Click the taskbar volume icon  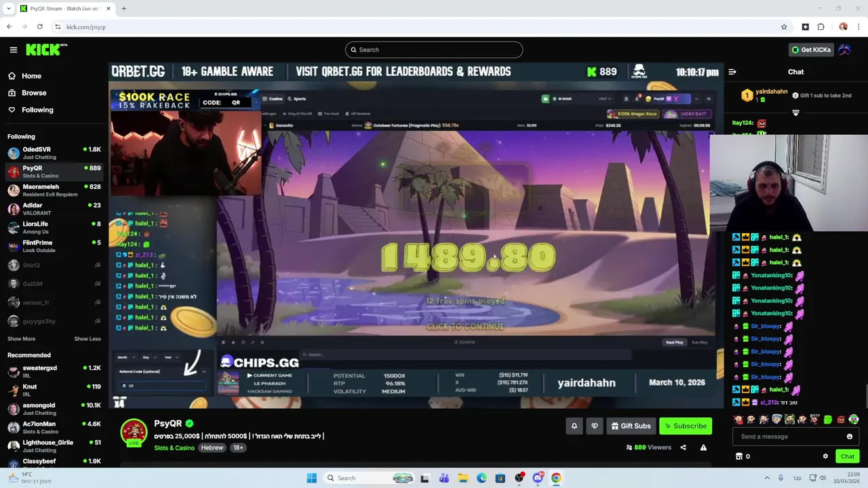[822, 478]
